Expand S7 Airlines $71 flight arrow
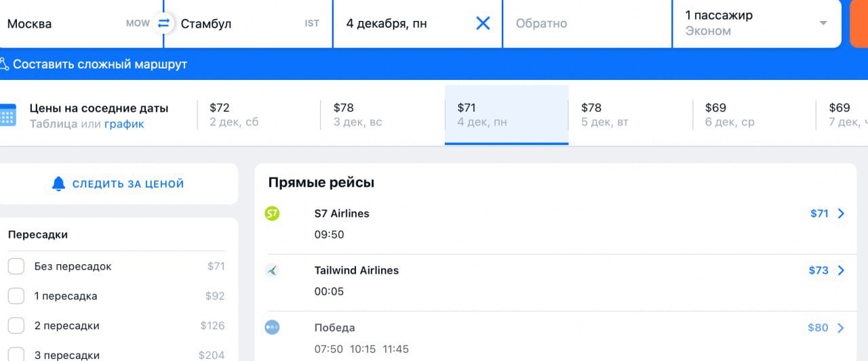 pos(842,214)
